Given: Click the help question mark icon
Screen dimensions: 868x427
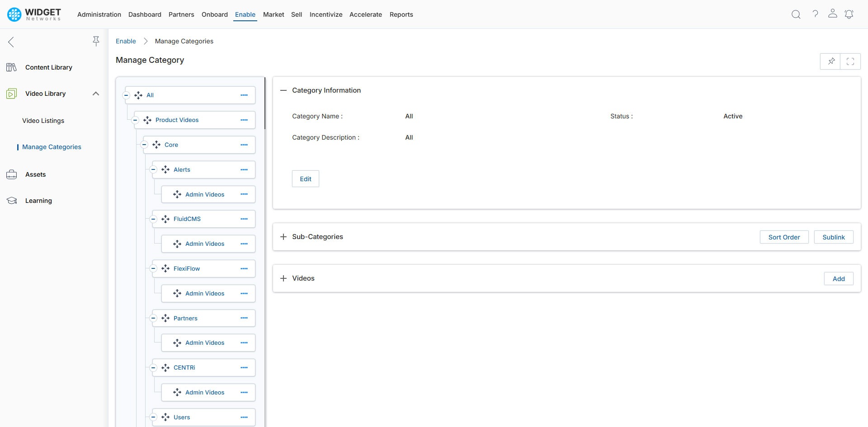Looking at the screenshot, I should click(816, 14).
